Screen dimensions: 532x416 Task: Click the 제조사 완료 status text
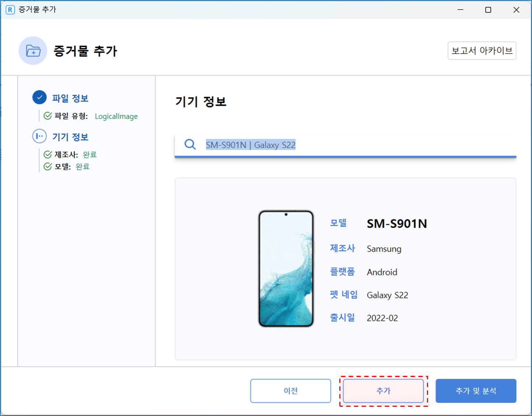tap(90, 154)
